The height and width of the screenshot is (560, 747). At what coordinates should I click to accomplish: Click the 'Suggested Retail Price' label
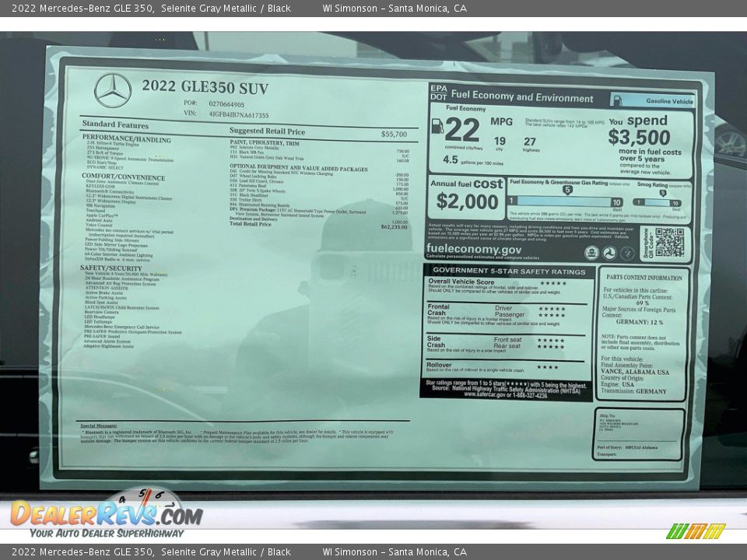coord(267,131)
